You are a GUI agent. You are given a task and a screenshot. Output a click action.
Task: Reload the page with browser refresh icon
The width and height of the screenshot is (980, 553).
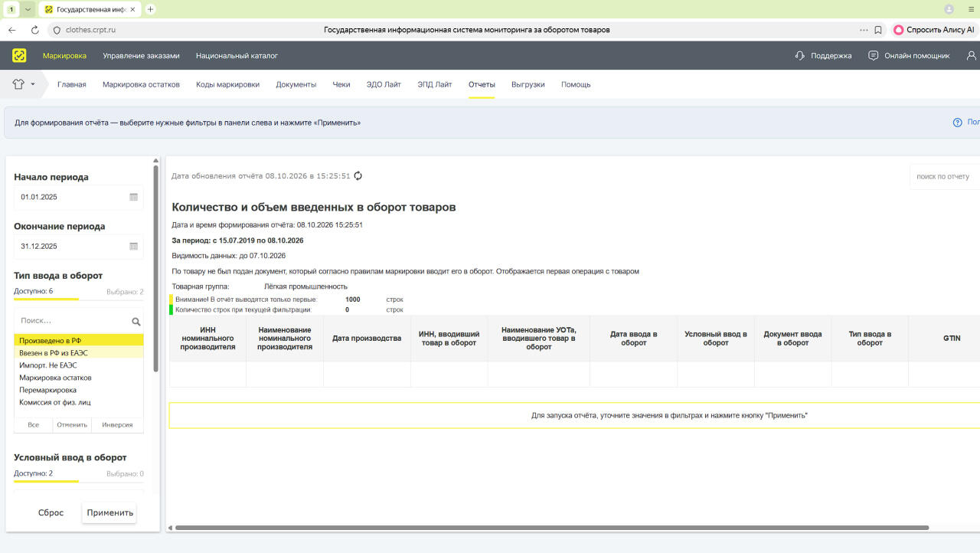[35, 30]
